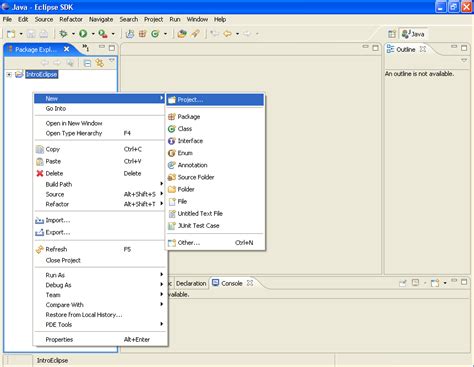Choose Open Type Hierarchy menu entry

[100, 133]
